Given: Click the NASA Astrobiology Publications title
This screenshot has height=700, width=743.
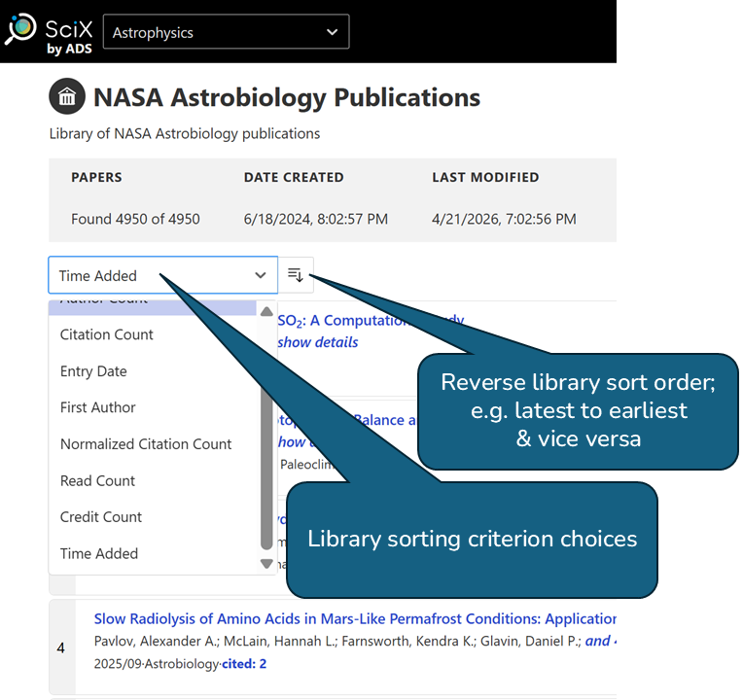Looking at the screenshot, I should click(x=287, y=97).
